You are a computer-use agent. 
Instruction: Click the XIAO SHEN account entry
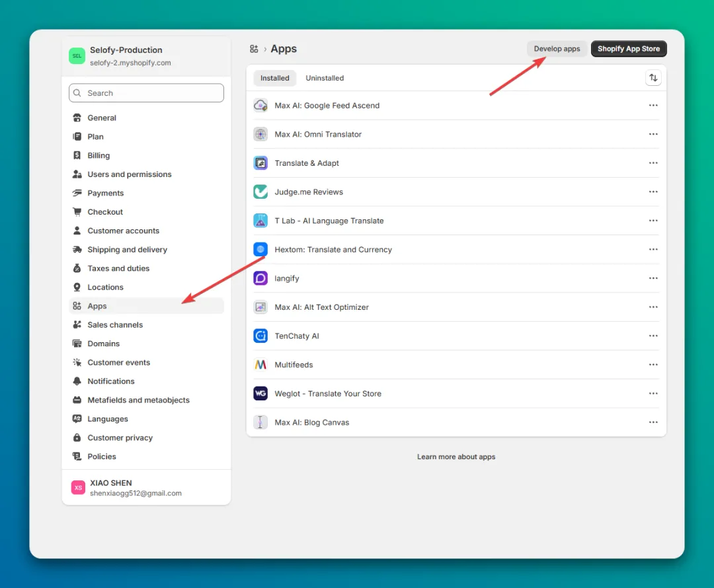(146, 488)
